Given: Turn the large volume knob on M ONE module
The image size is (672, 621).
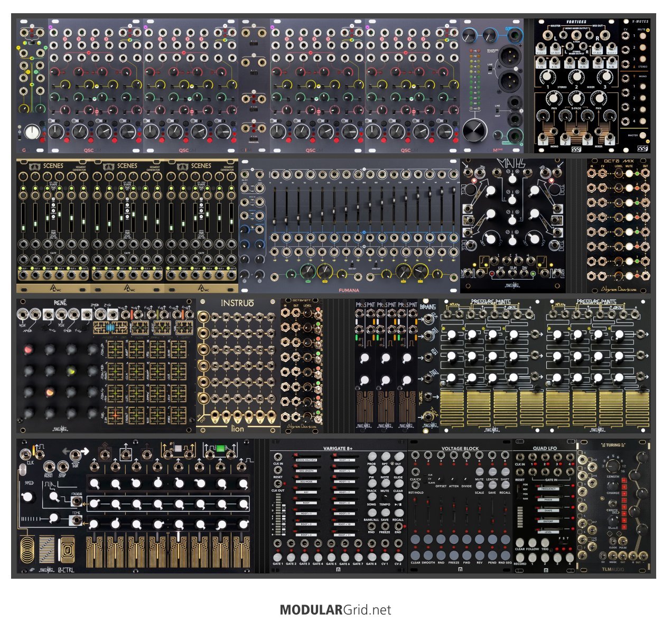Looking at the screenshot, I should pyautogui.click(x=474, y=131).
